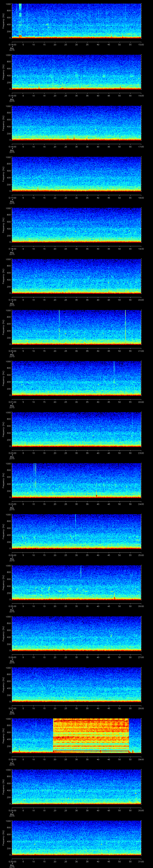Click the vertical spike near 22 seconds in the 0:20:00 spectrogram

(59, 324)
